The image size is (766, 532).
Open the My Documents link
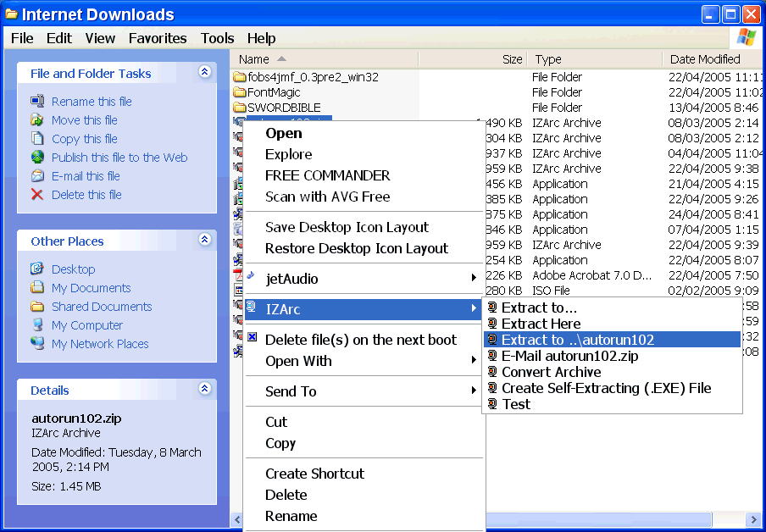click(x=92, y=288)
